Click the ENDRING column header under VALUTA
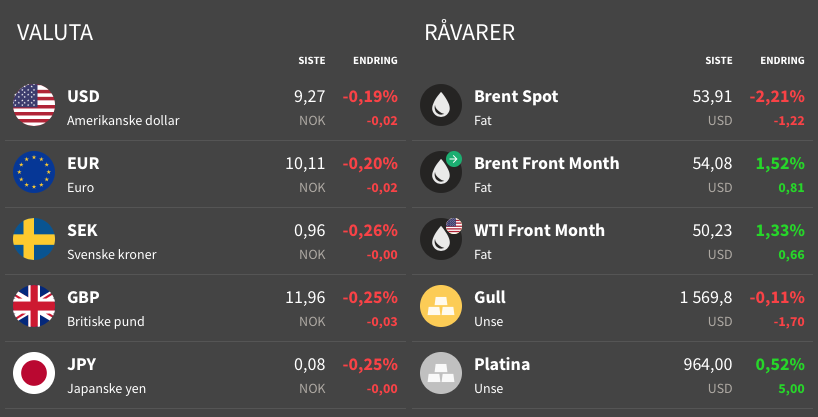 (375, 61)
